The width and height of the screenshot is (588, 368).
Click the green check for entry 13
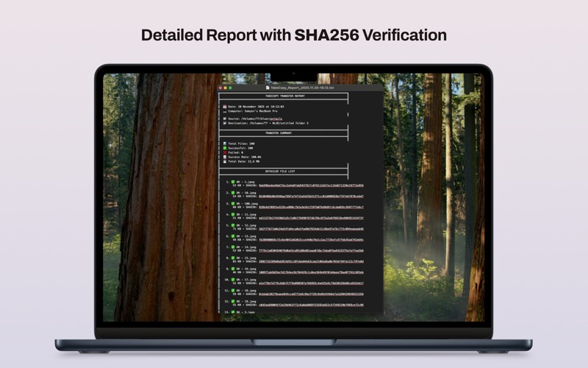233,312
